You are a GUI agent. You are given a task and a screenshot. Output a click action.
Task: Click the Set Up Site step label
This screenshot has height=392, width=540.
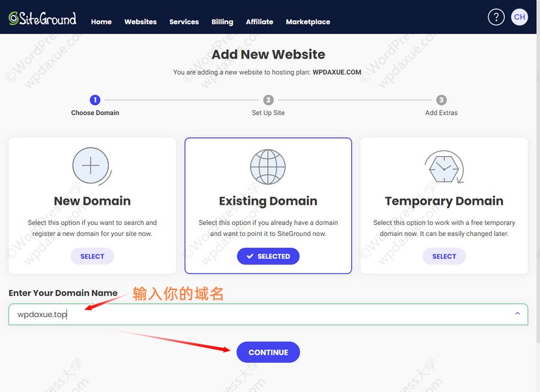[268, 112]
